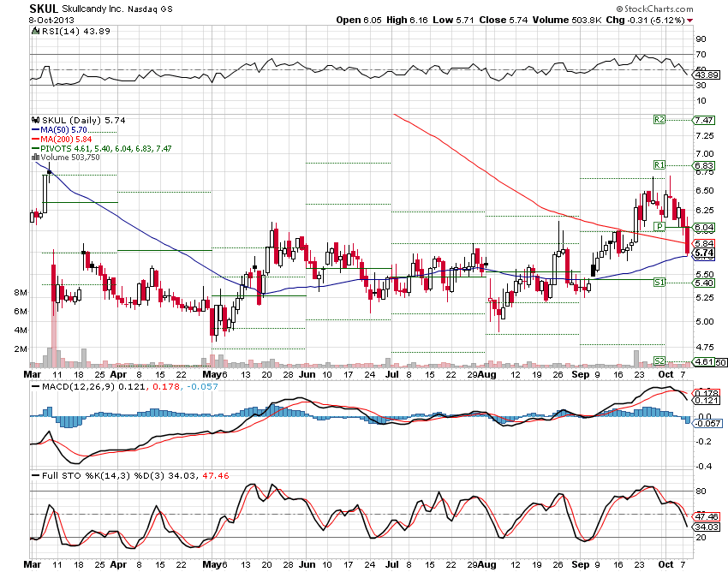This screenshot has height=572, width=728.
Task: Click the 2M volume axis label
Action: pos(21,349)
